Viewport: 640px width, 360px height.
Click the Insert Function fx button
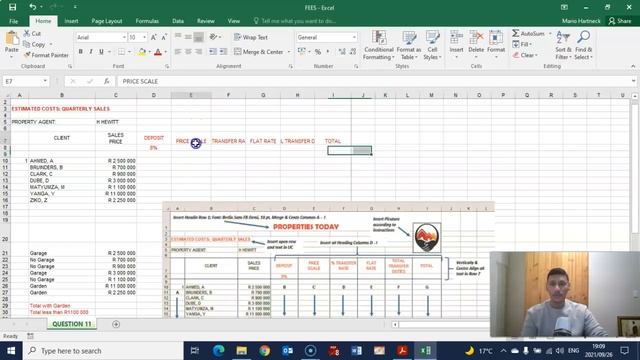point(107,81)
